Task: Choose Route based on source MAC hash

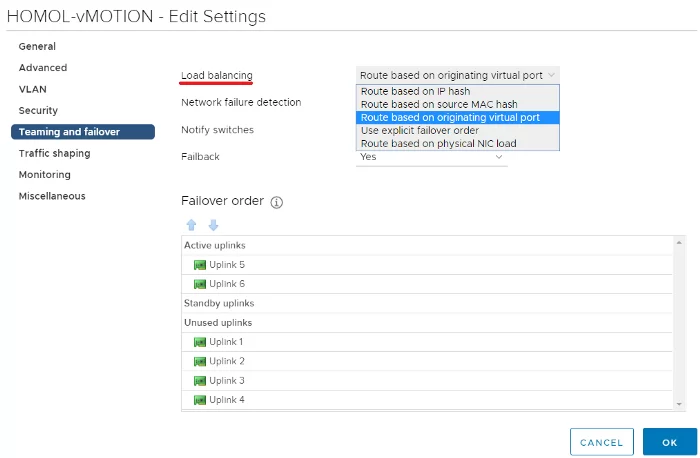Action: [458, 104]
